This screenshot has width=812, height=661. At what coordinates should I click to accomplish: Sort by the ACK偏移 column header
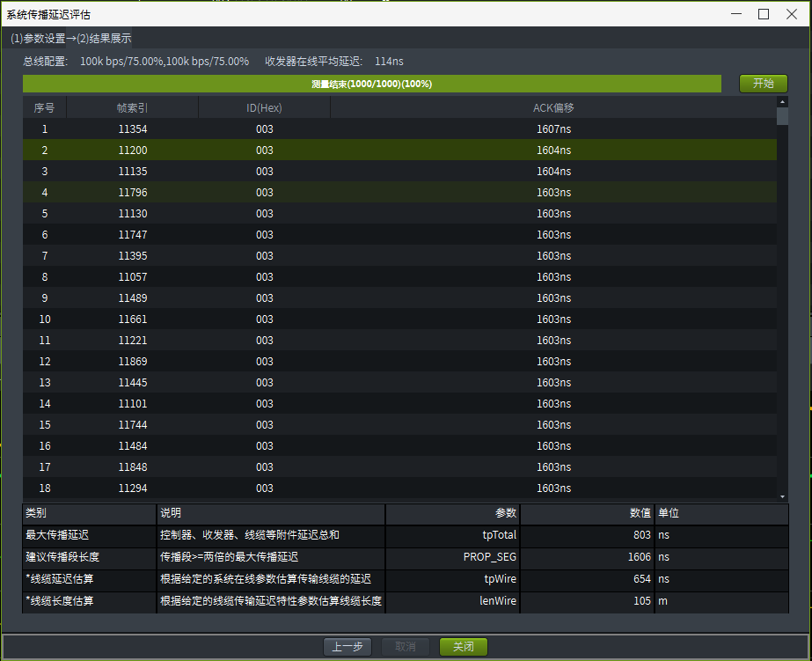tap(553, 107)
